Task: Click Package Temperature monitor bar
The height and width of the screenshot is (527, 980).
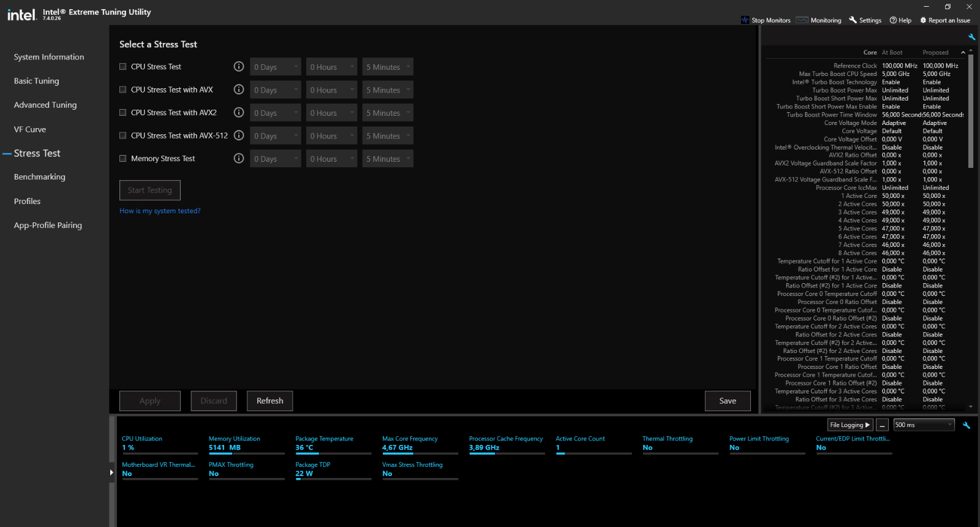Action: coord(333,453)
